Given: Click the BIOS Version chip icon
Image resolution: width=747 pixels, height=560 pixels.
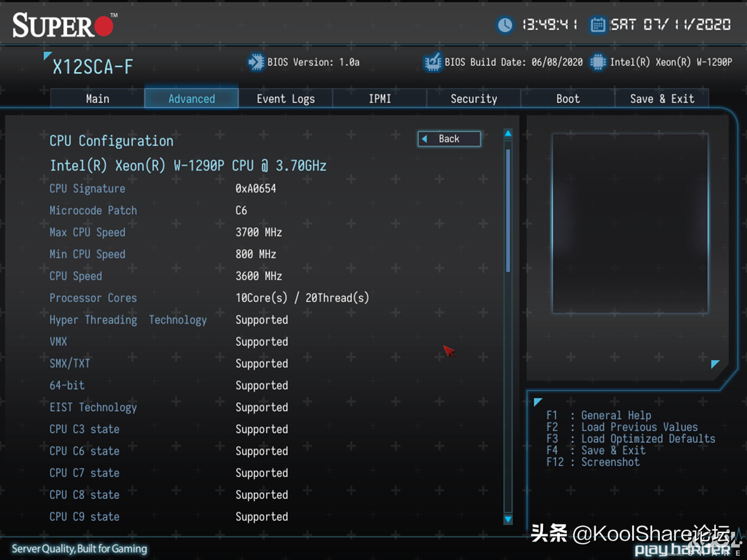Looking at the screenshot, I should 256,62.
